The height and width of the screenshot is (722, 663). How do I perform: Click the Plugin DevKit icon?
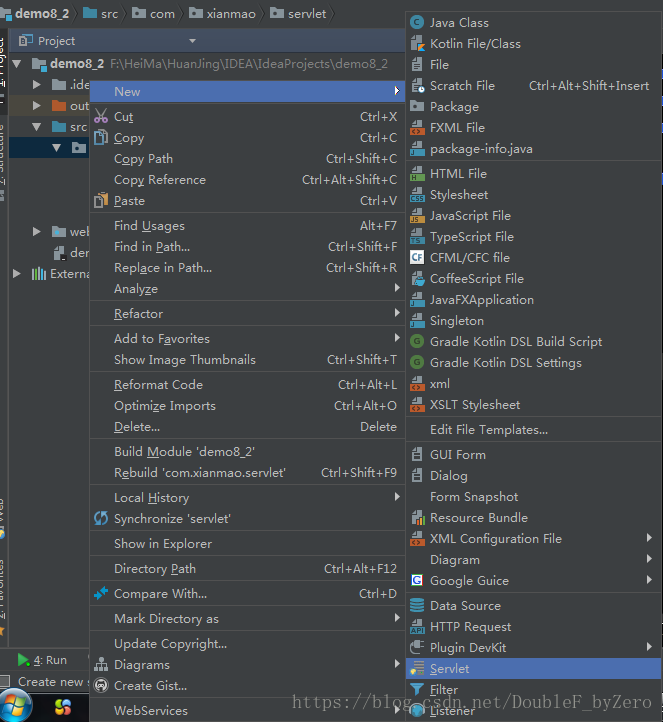[x=417, y=647]
